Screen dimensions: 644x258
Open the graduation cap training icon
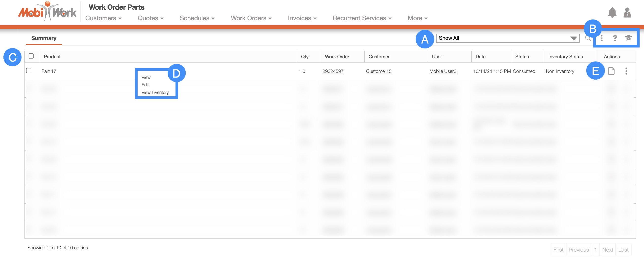point(628,38)
